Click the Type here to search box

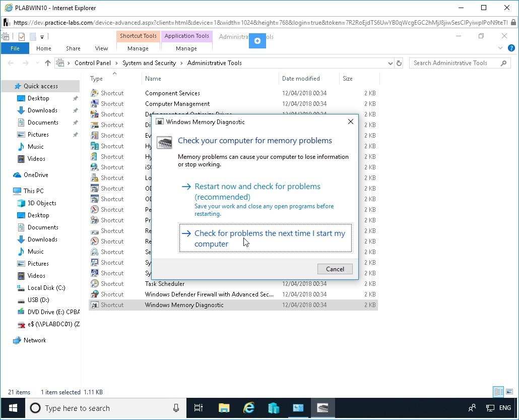click(x=106, y=408)
